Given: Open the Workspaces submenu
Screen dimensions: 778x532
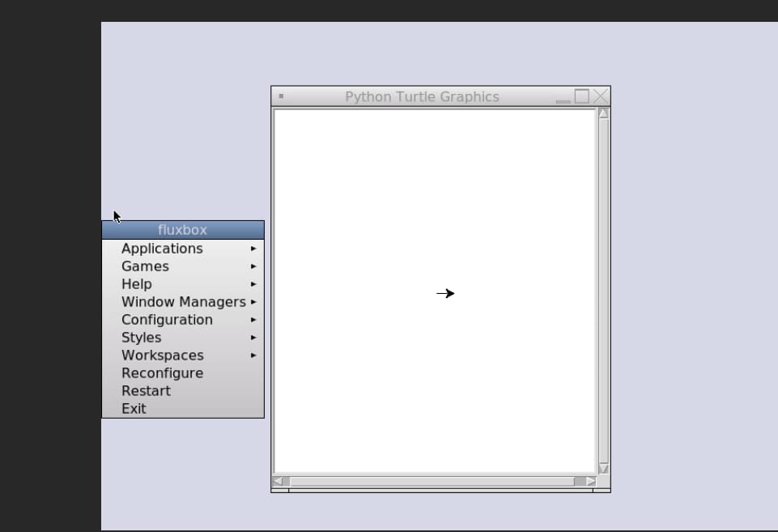Looking at the screenshot, I should point(183,355).
